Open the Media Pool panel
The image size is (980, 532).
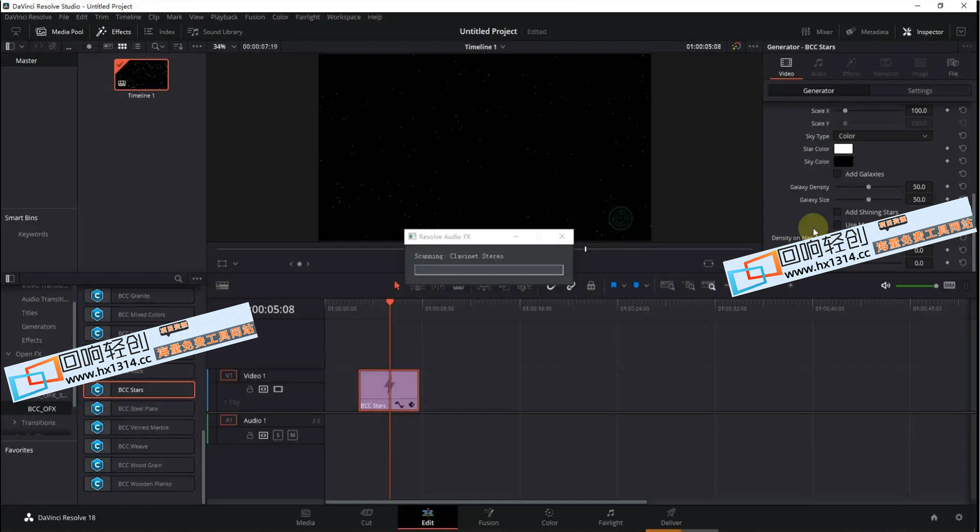click(60, 32)
